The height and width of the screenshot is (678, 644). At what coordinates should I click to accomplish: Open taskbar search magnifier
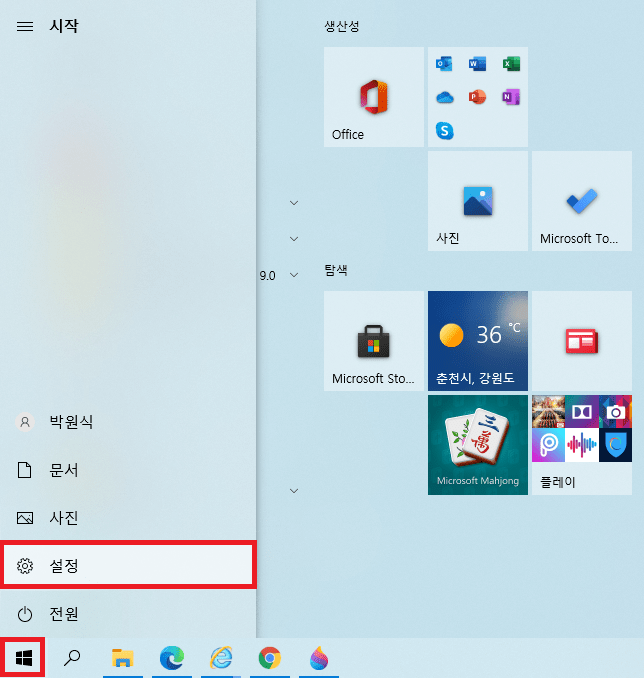pos(72,658)
